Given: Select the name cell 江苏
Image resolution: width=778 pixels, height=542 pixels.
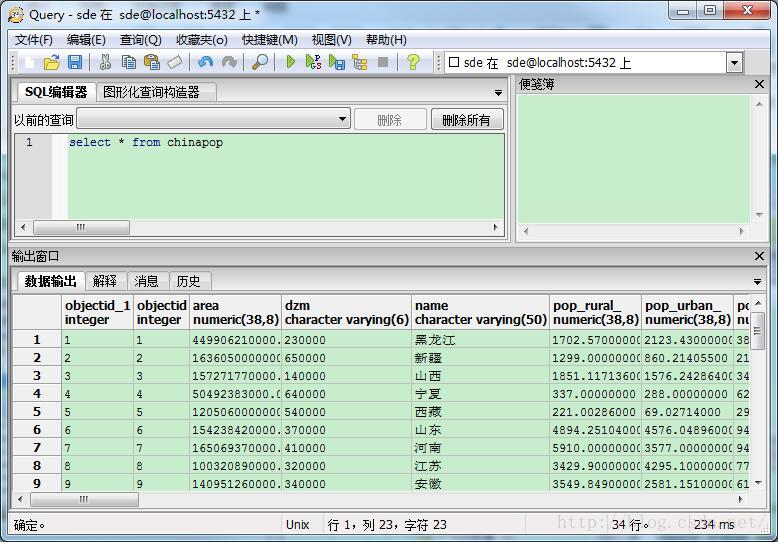Looking at the screenshot, I should click(x=480, y=466).
